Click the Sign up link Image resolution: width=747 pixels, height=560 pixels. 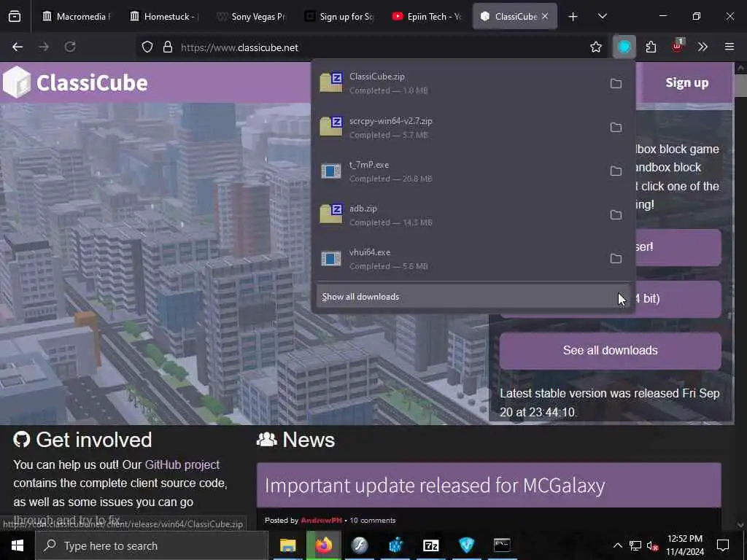686,83
